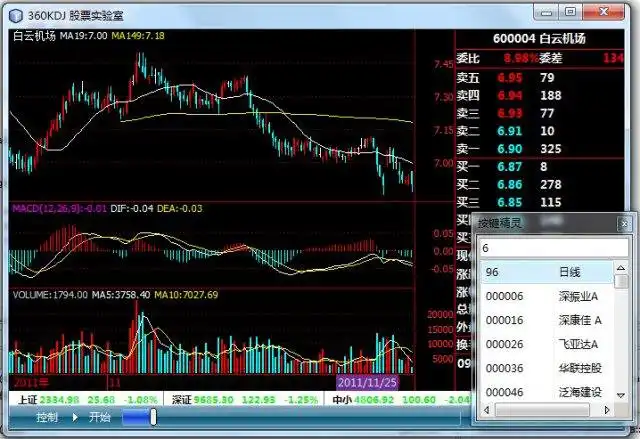Viewport: 640px width, 439px height.
Task: Click the 深证 index status entry
Action: click(x=244, y=400)
